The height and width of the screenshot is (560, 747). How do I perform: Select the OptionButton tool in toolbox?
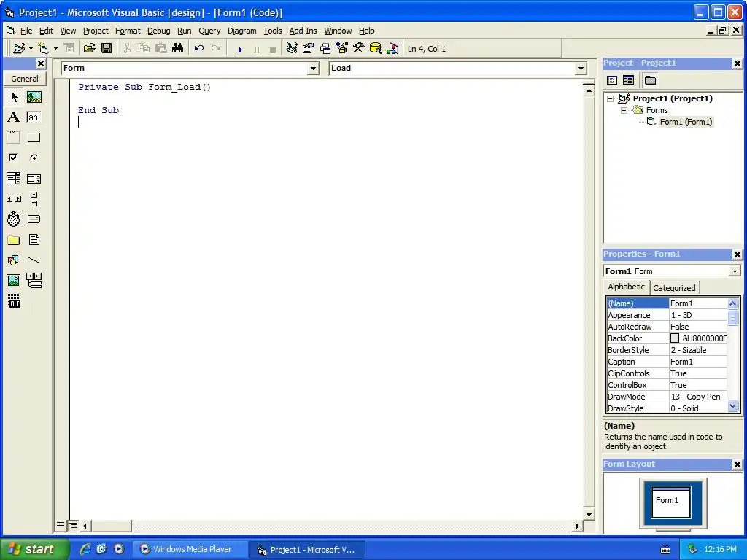point(34,157)
